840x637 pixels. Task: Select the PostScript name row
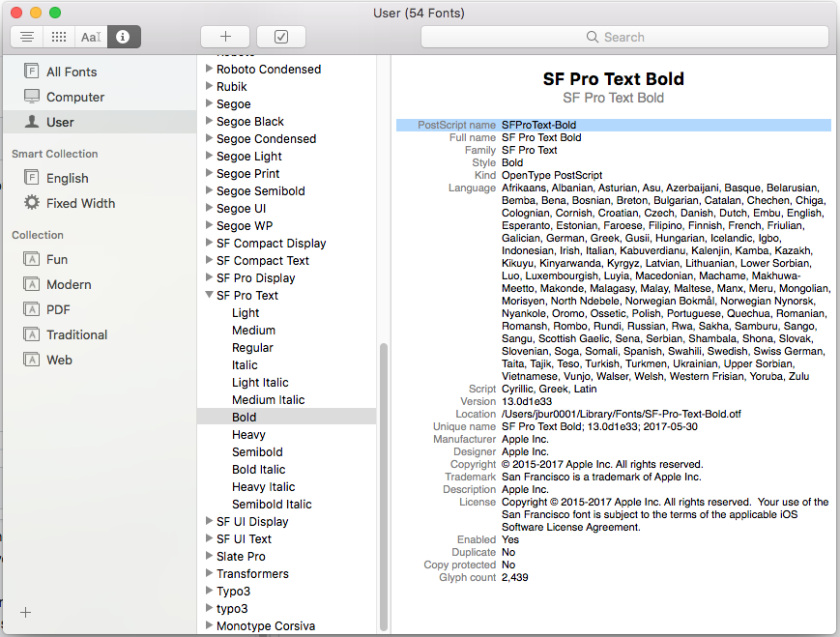coord(614,125)
